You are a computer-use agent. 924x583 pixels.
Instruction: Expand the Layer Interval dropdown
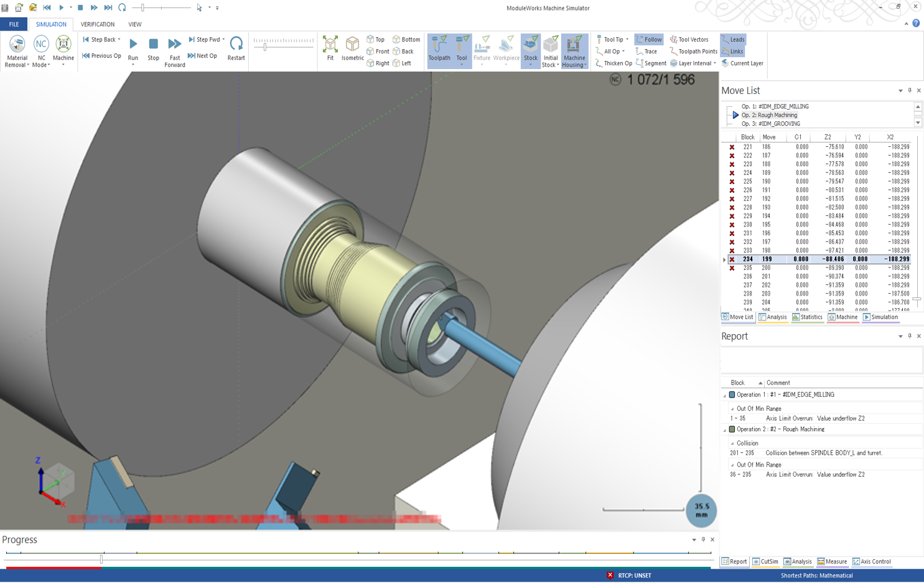click(715, 63)
